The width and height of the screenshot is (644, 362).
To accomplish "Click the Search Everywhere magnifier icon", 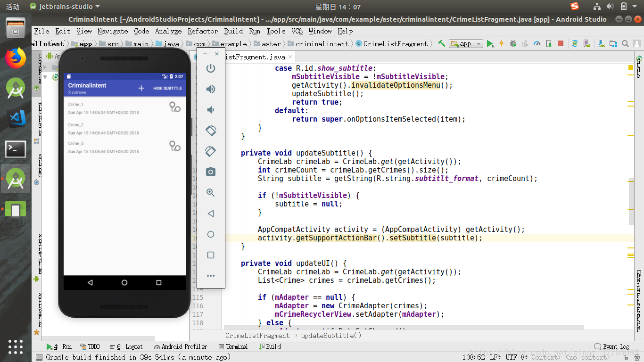I will point(625,43).
